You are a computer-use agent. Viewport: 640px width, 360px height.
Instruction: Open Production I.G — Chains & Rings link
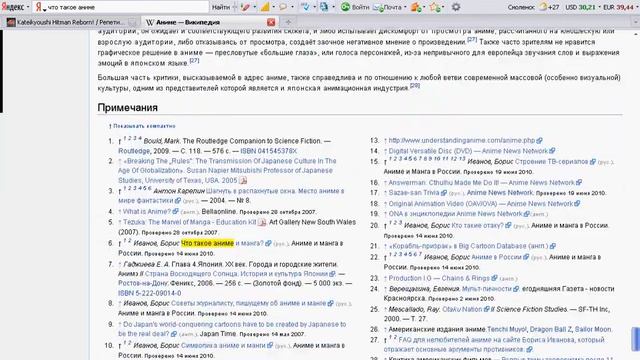[x=439, y=278]
